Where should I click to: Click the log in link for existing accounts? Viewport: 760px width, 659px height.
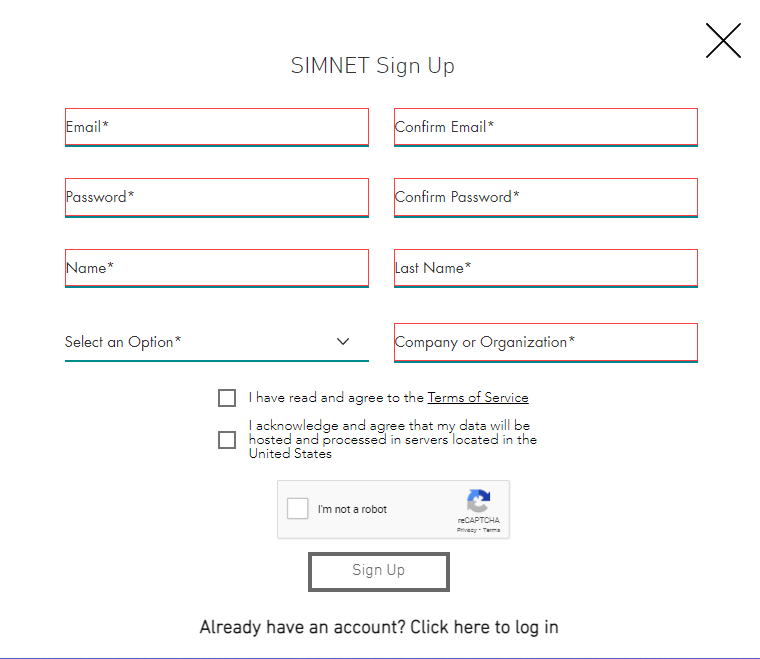(x=379, y=628)
